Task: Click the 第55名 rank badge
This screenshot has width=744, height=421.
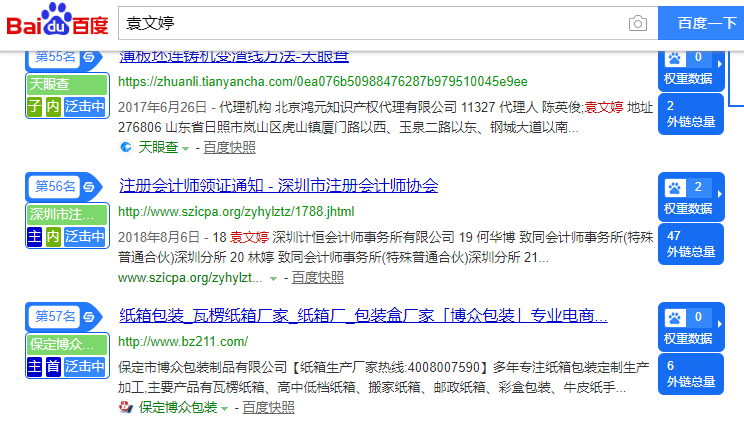Action: [x=55, y=57]
